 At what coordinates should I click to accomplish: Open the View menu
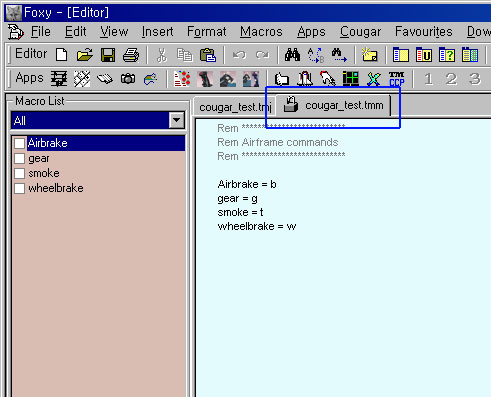[114, 32]
